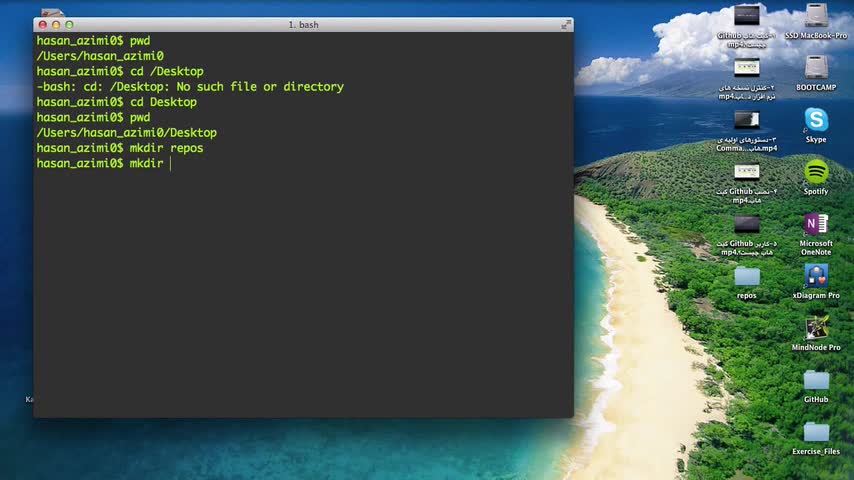
Task: Select the Exercise_Files folder
Action: click(816, 432)
